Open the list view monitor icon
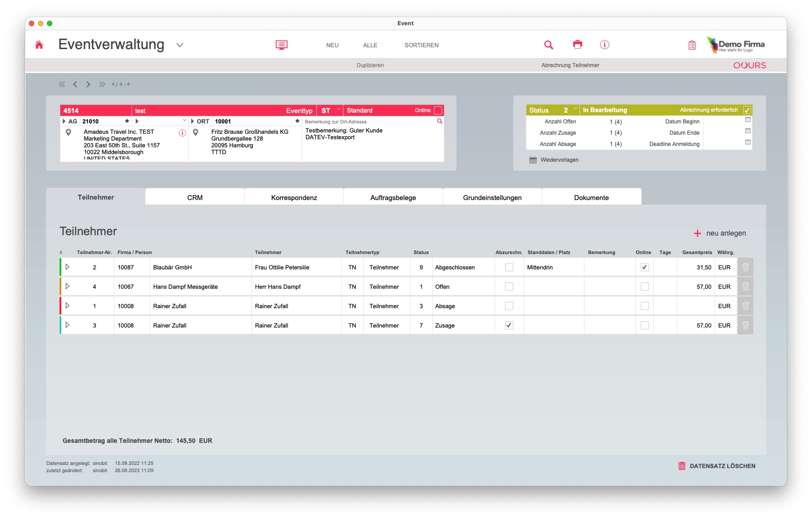Screen dimensions: 812x519 pyautogui.click(x=282, y=45)
